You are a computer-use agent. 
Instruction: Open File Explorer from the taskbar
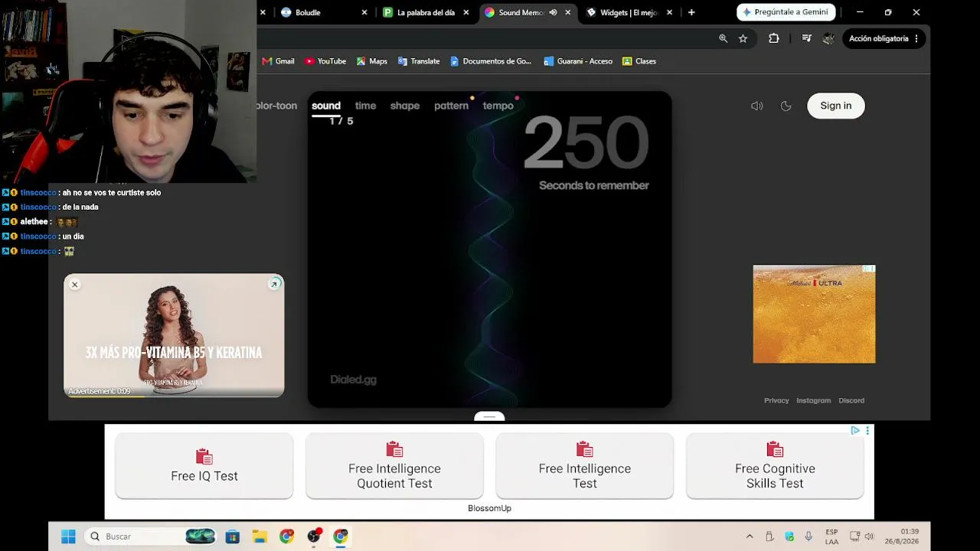[260, 536]
